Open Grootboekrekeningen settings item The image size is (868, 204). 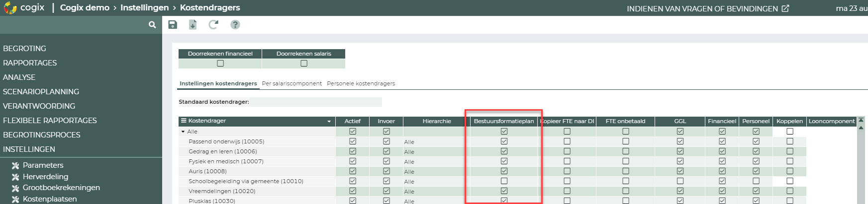(61, 188)
